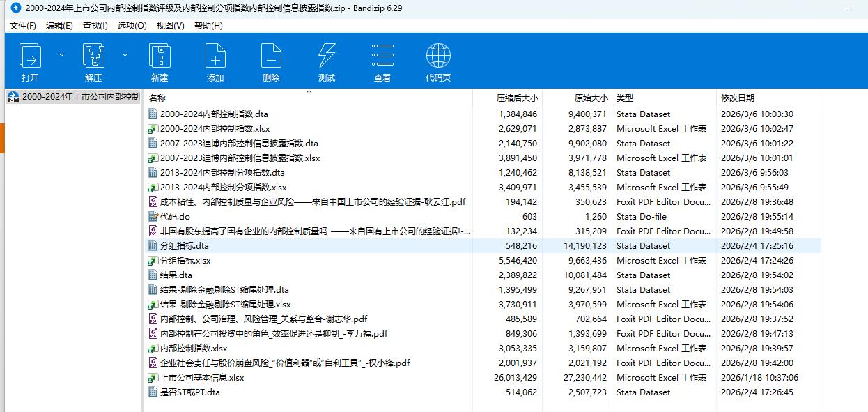Viewport: 868px width, 412px height.
Task: Click the PDF icon of 成本粘性 file
Action: coord(153,201)
